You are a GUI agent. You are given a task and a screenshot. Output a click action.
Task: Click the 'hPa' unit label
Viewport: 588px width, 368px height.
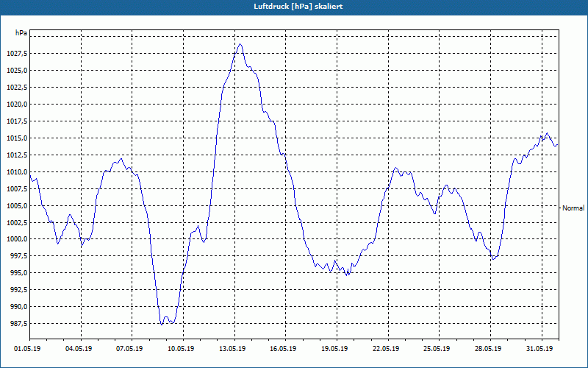(x=21, y=33)
